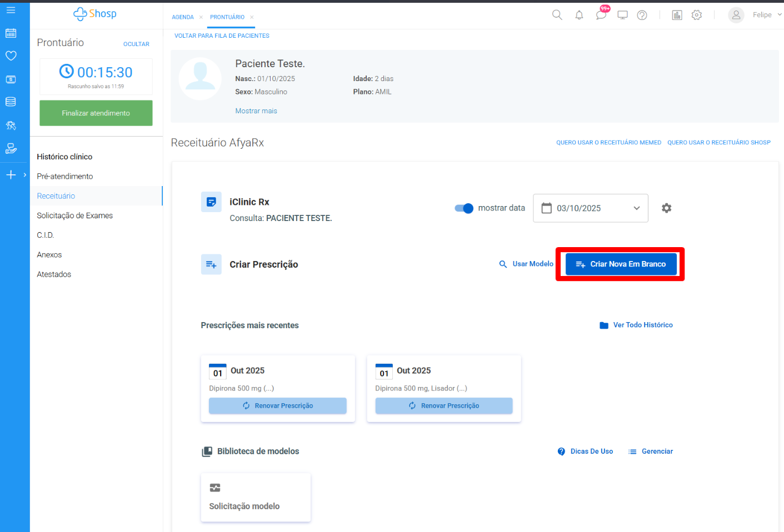This screenshot has width=784, height=532.
Task: Open the 'Solicitação modelo' template card
Action: tap(256, 497)
